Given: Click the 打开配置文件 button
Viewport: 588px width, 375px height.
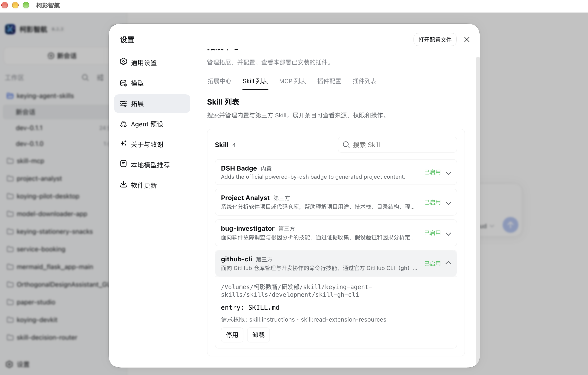Looking at the screenshot, I should pyautogui.click(x=435, y=39).
